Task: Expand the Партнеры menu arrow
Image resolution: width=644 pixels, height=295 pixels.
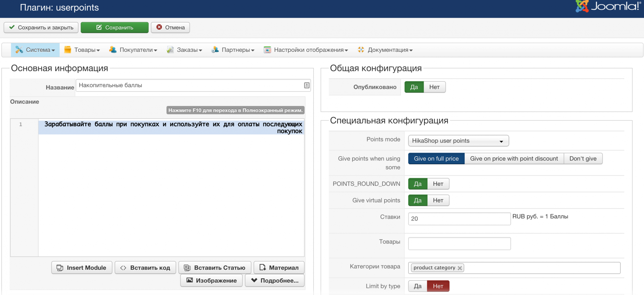Action: pos(253,51)
